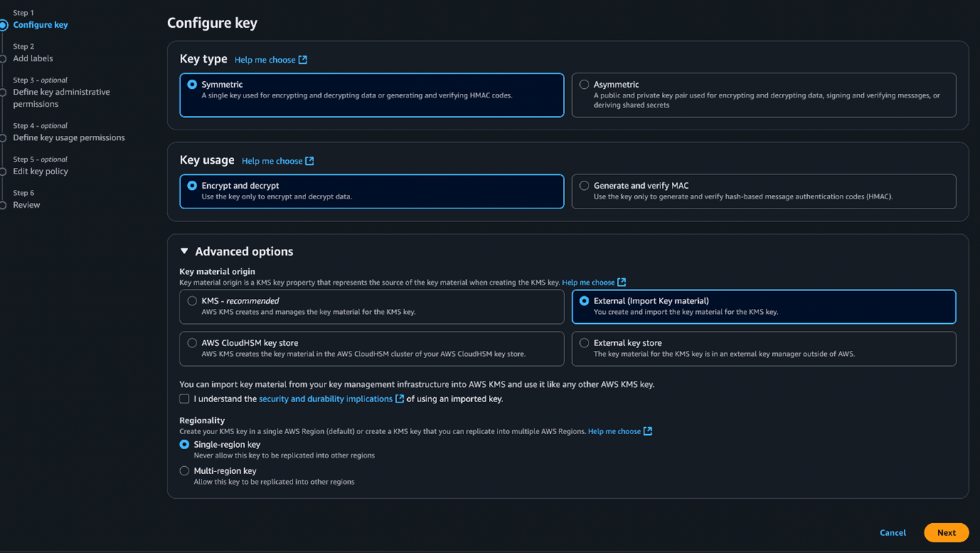The width and height of the screenshot is (980, 553).
Task: Go to Add labels step
Action: [33, 58]
